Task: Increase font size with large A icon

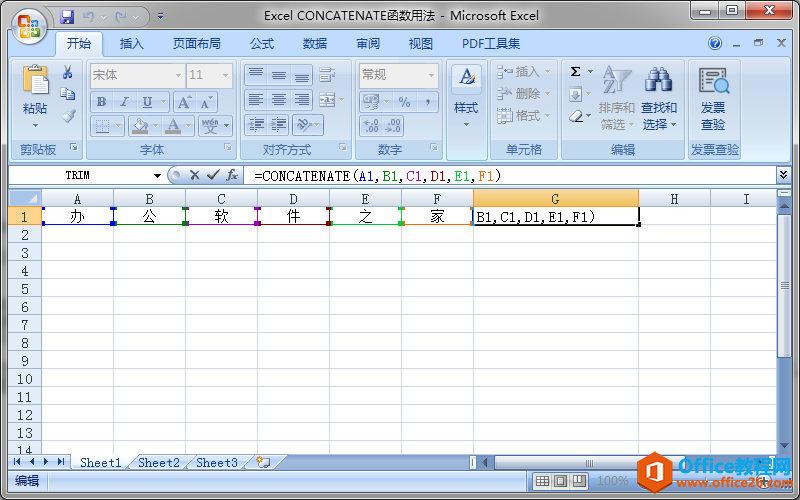Action: point(183,102)
